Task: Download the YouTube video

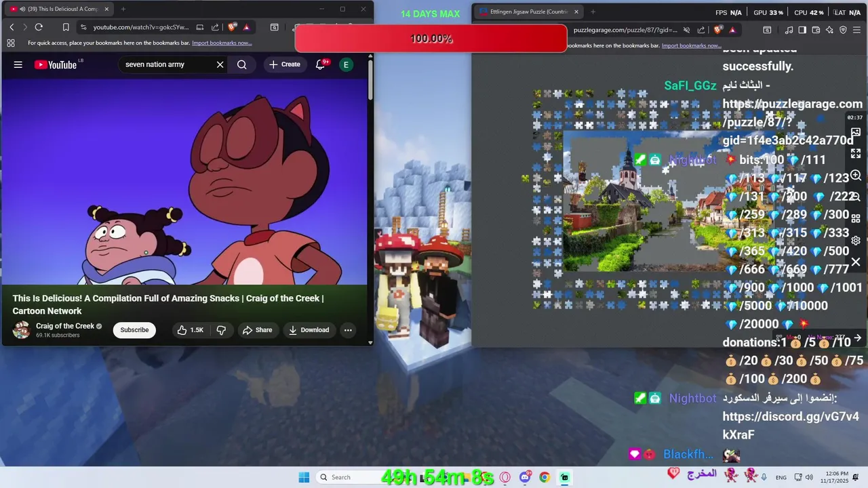Action: 309,330
